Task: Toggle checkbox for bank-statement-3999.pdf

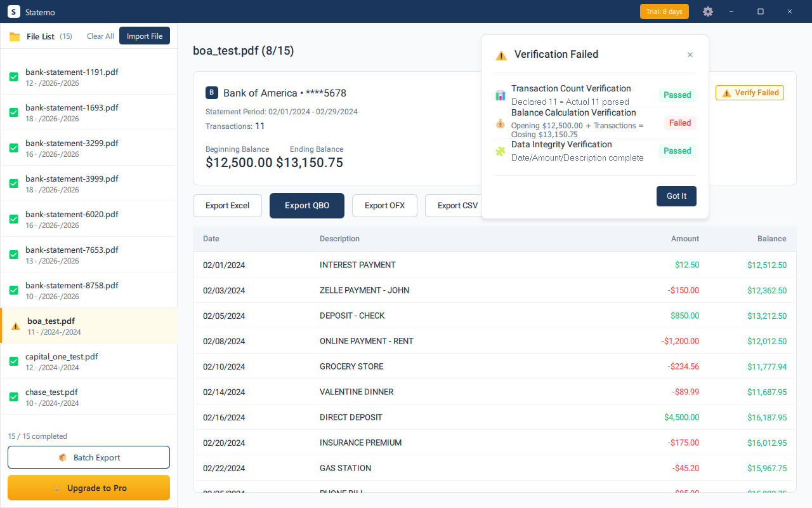Action: click(13, 184)
